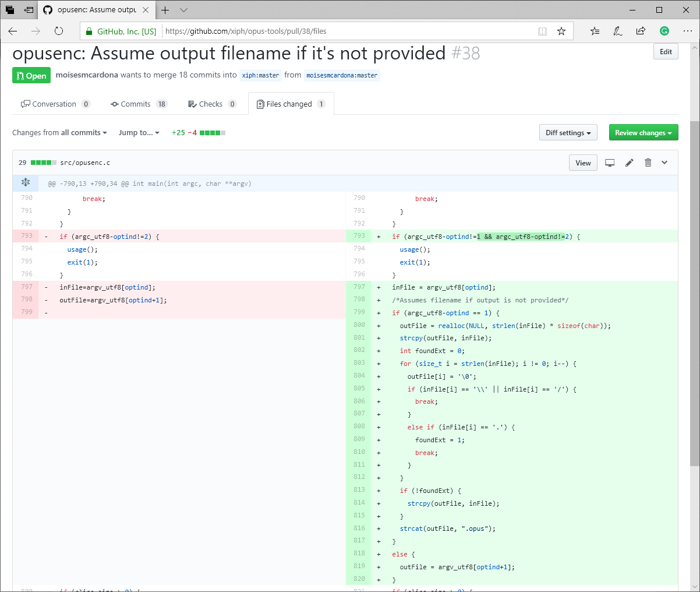Image resolution: width=700 pixels, height=592 pixels.
Task: Open the moisesmcardona:master head branch link
Action: click(342, 75)
